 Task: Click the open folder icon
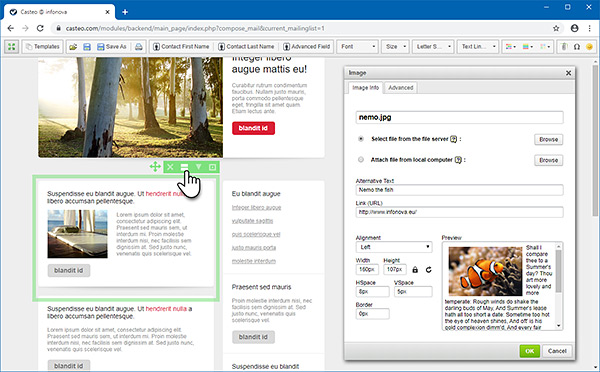point(73,47)
